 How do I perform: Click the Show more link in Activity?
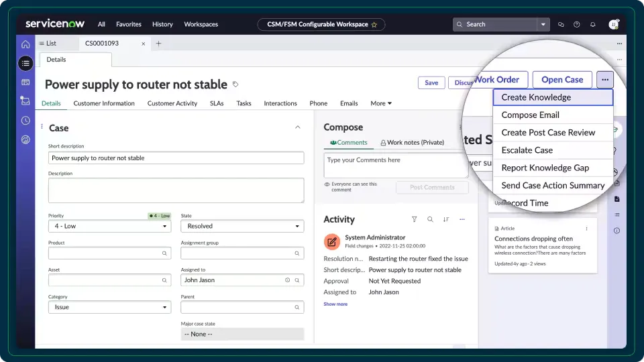335,304
